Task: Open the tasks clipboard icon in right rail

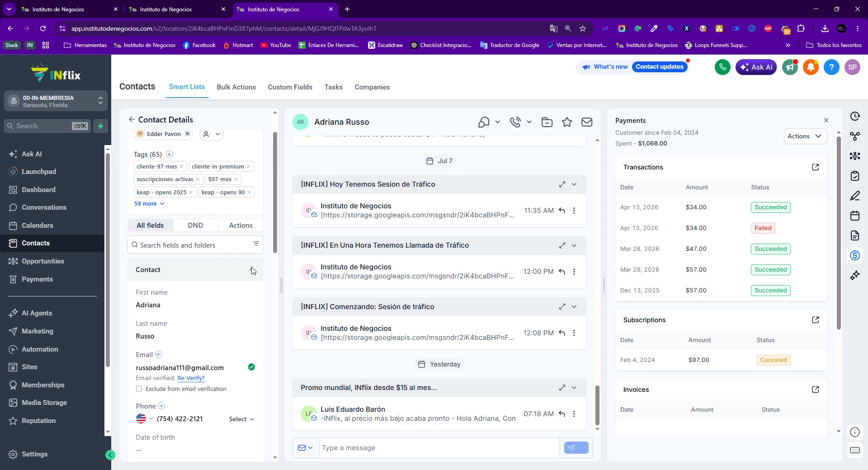Action: tap(855, 176)
